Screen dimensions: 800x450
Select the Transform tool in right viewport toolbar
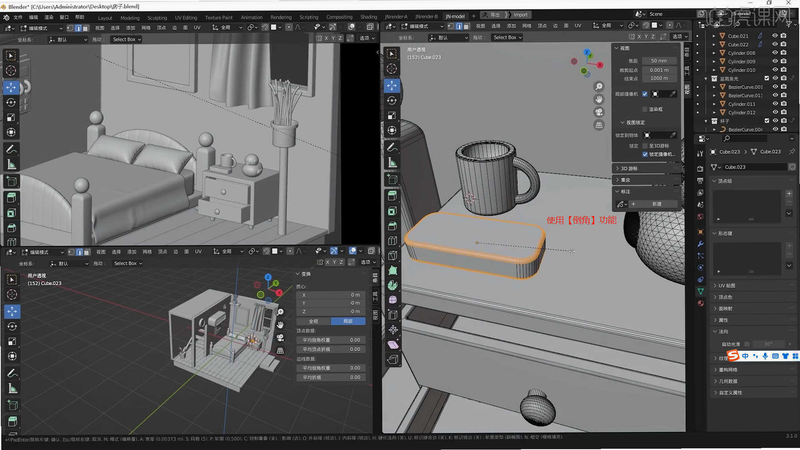[x=392, y=130]
